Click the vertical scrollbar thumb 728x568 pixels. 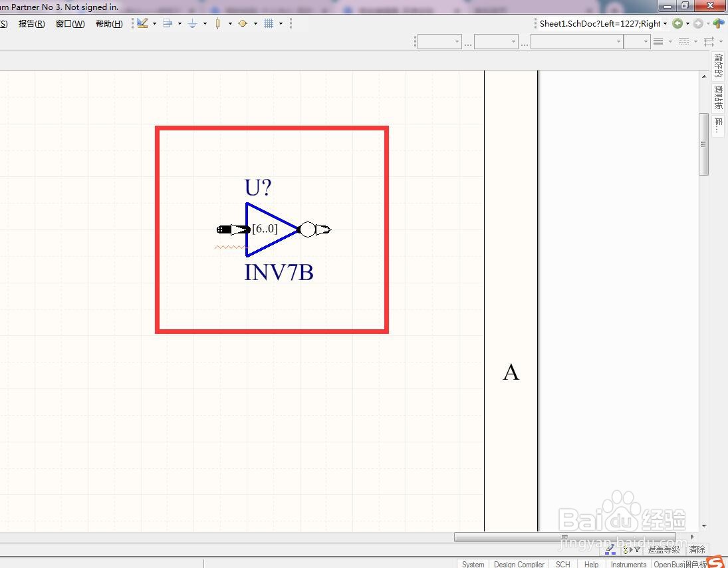pos(704,144)
